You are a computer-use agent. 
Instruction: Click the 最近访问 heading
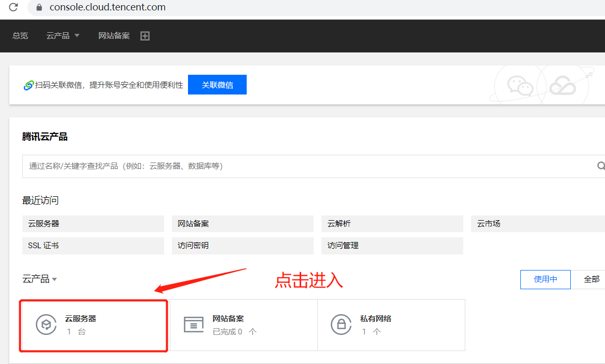pos(41,200)
